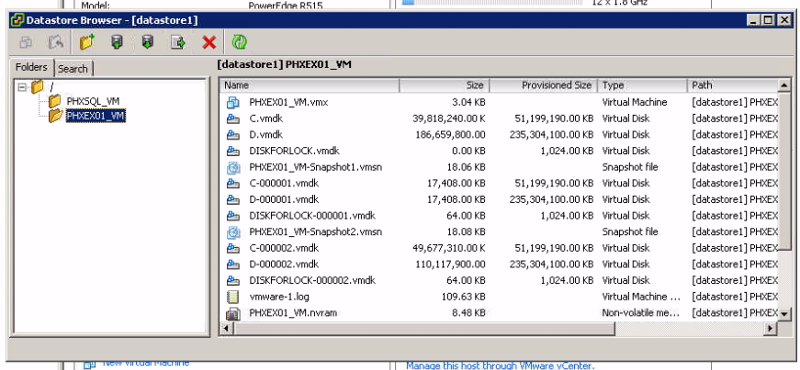This screenshot has height=370, width=800.
Task: Click the vertical scrollbar up arrow
Action: coord(785,85)
